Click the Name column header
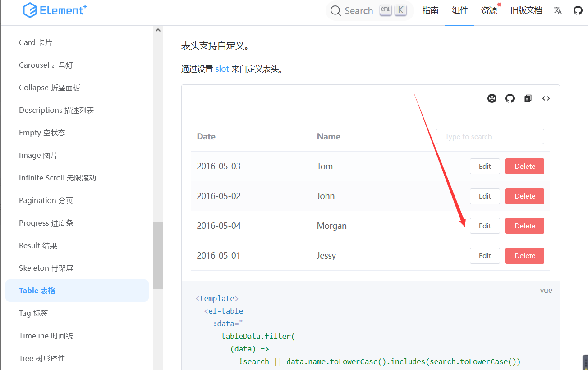 click(x=329, y=137)
